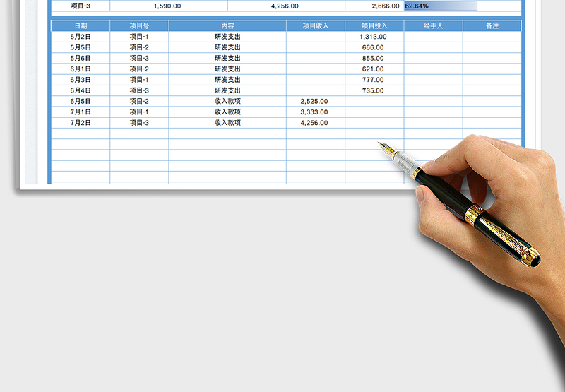Select the 日期 column header
Viewport: 565px width, 392px height.
pos(81,26)
